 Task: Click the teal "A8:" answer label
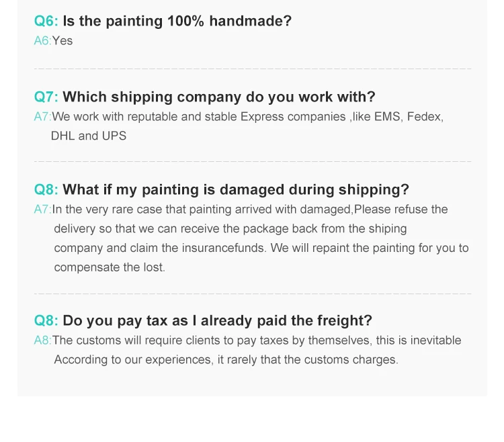point(42,341)
